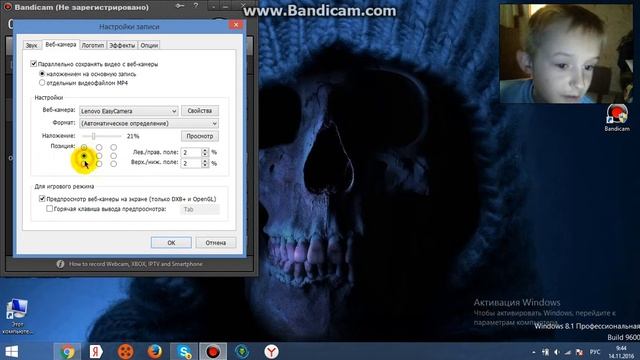
Task: Click the Наложение size slider handle
Action: click(93, 136)
